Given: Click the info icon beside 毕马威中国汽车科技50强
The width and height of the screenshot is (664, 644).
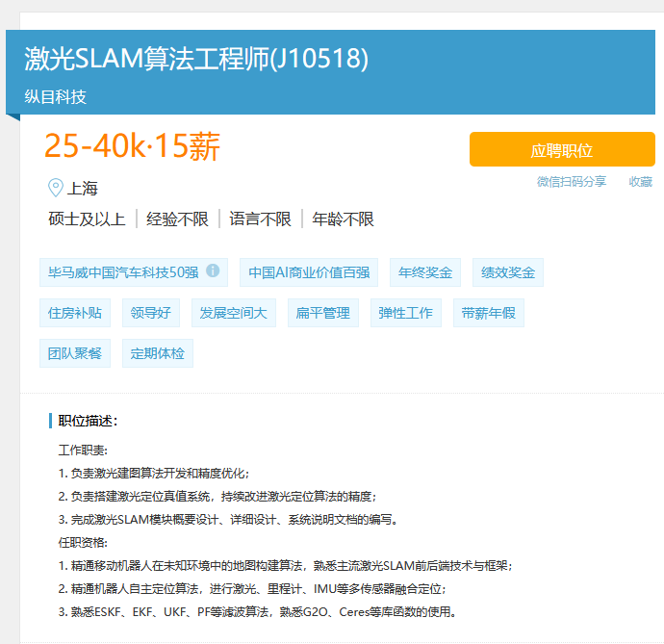Looking at the screenshot, I should [213, 270].
